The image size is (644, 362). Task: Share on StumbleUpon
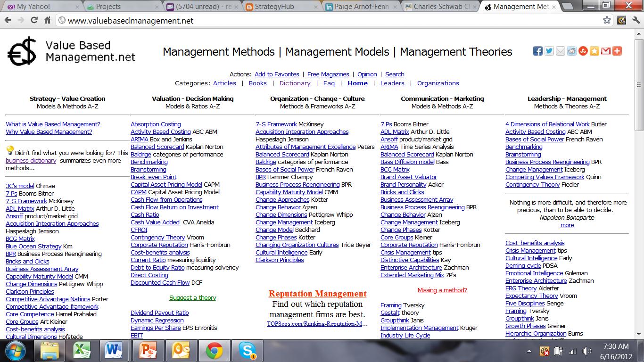pos(583,51)
